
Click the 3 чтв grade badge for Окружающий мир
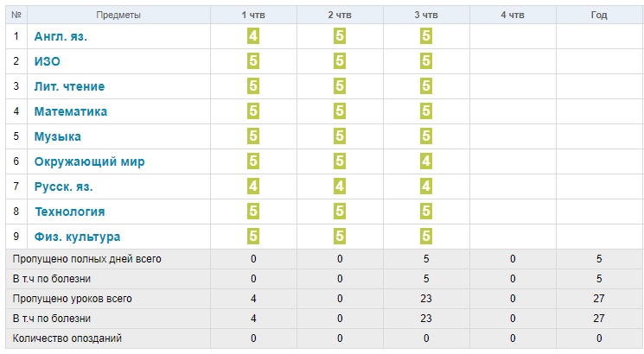point(426,161)
